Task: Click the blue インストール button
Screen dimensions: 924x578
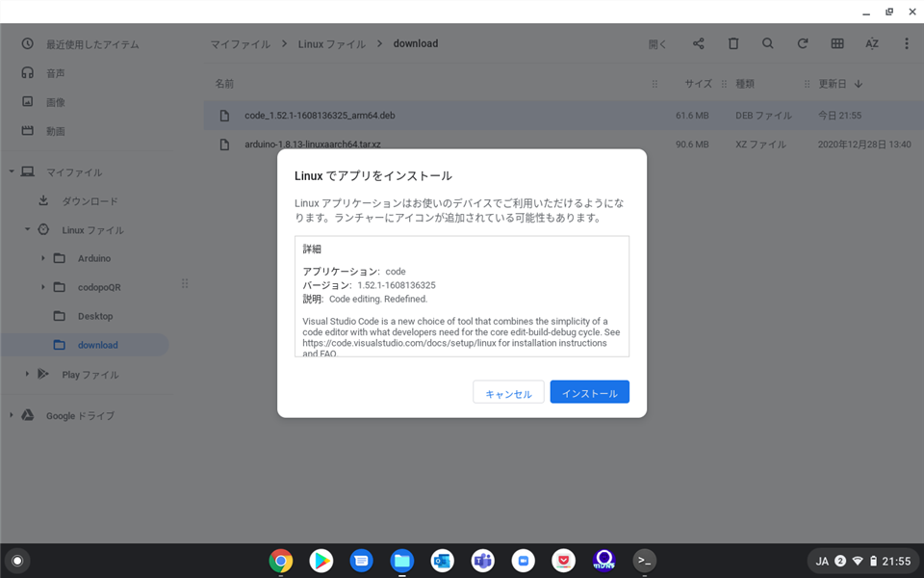Action: (589, 392)
